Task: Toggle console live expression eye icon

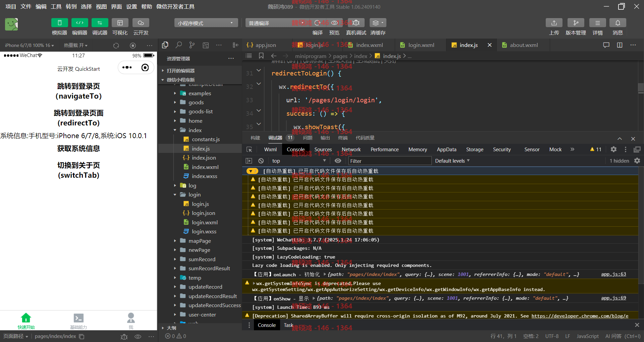Action: coord(338,161)
